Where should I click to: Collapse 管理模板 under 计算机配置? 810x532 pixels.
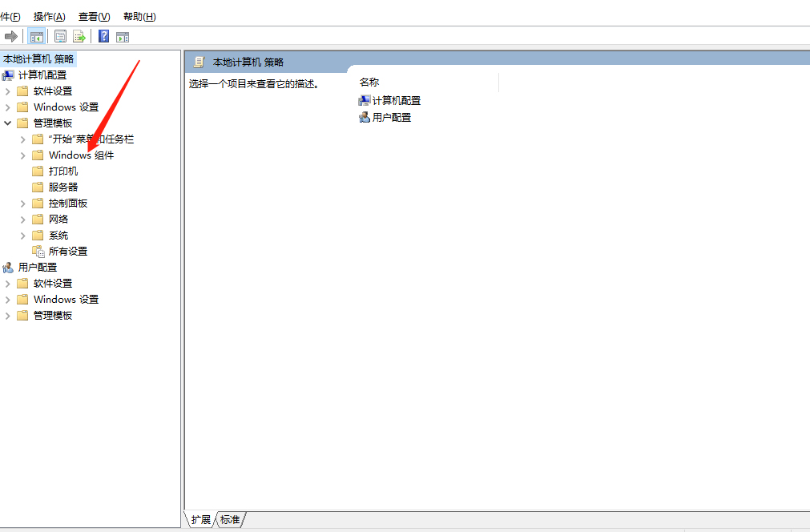(x=8, y=123)
